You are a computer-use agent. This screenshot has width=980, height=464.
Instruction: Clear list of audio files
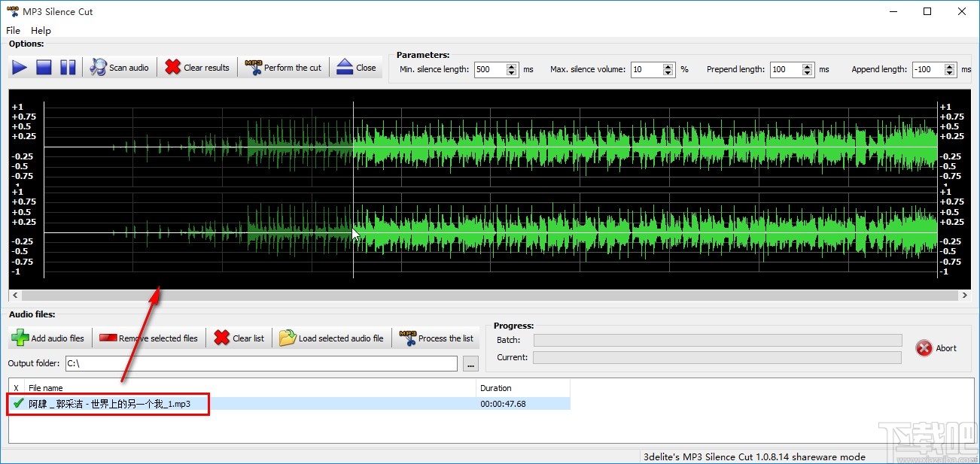coord(239,338)
